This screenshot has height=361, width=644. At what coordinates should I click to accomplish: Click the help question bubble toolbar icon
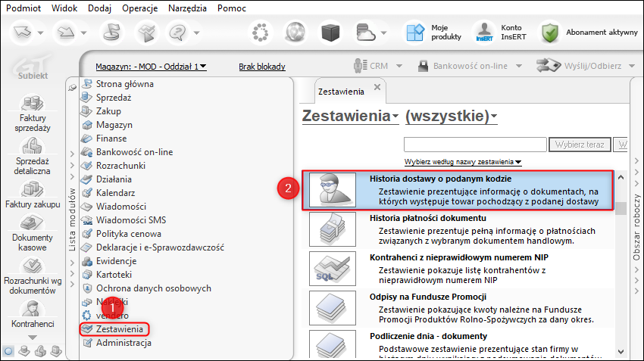click(x=177, y=33)
